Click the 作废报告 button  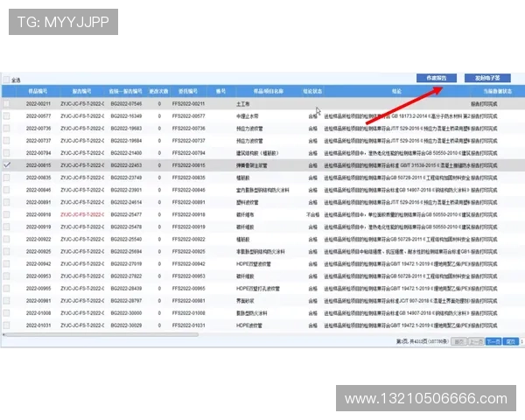coord(437,78)
